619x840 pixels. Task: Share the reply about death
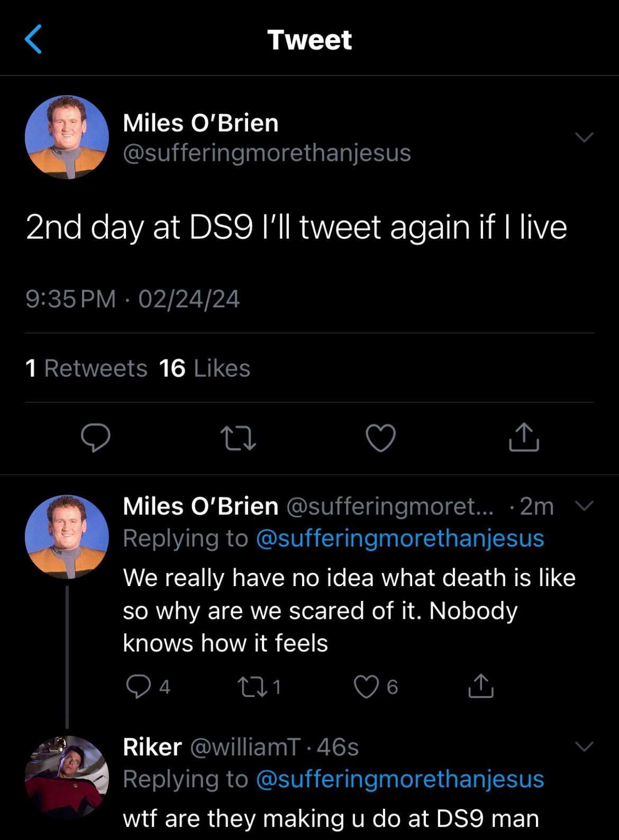481,686
